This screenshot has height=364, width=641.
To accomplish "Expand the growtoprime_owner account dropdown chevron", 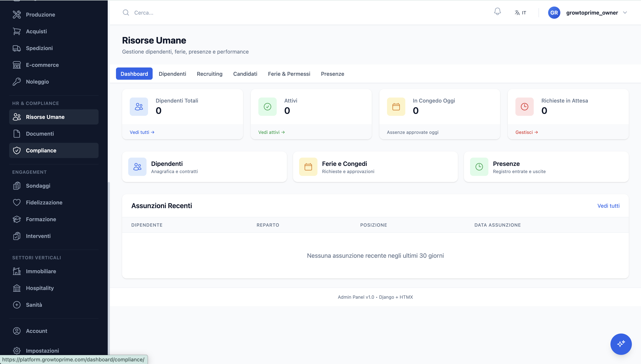I will click(x=625, y=13).
